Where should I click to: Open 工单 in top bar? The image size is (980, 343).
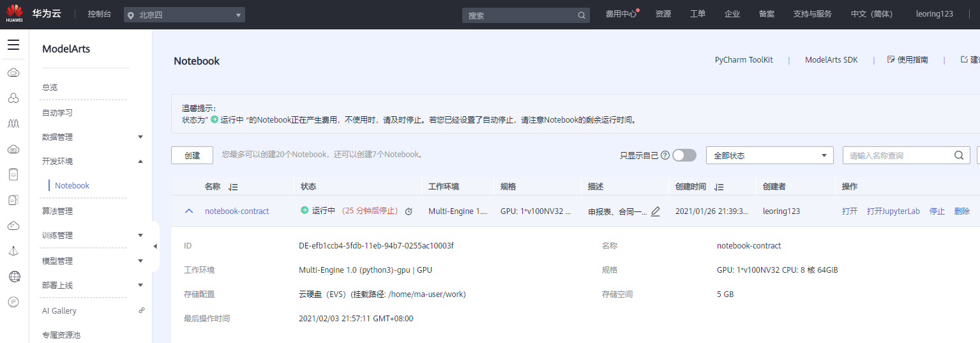pyautogui.click(x=698, y=14)
